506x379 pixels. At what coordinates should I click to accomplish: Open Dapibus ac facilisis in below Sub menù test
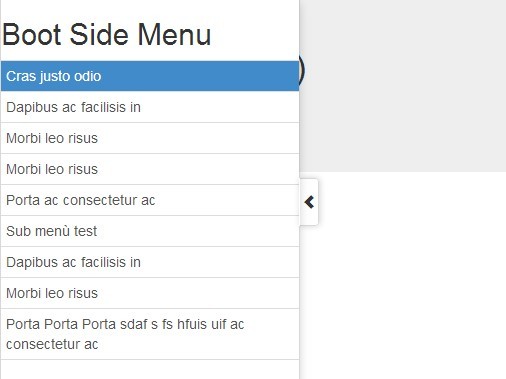click(x=150, y=262)
